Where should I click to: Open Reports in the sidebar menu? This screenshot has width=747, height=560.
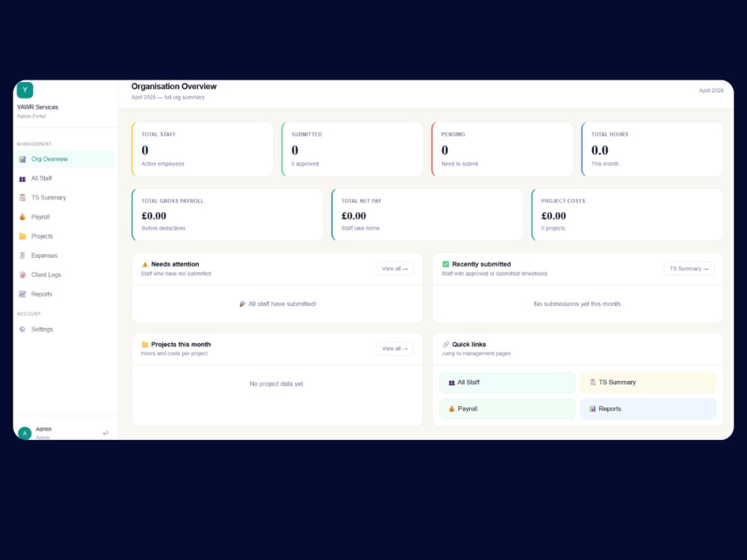(64, 294)
